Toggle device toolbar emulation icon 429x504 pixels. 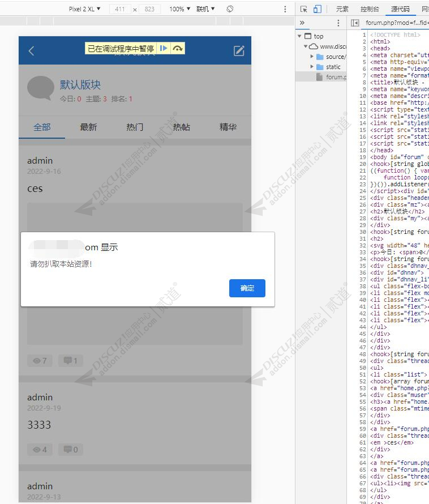click(x=318, y=9)
